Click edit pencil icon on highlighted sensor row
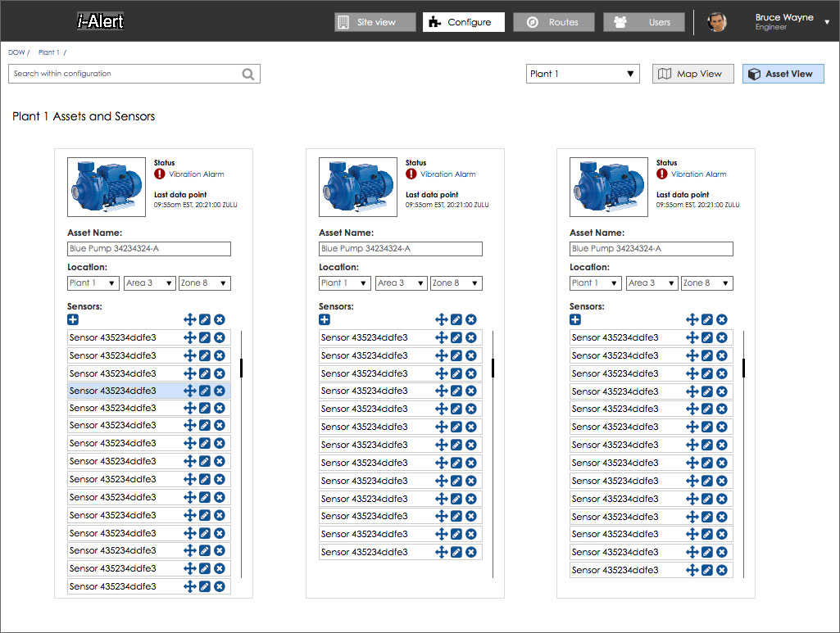 click(205, 391)
